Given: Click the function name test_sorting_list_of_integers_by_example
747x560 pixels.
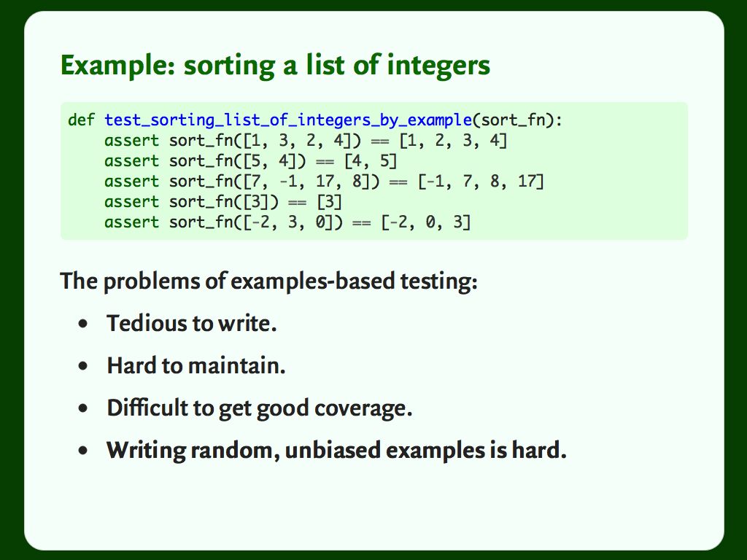Looking at the screenshot, I should (288, 120).
